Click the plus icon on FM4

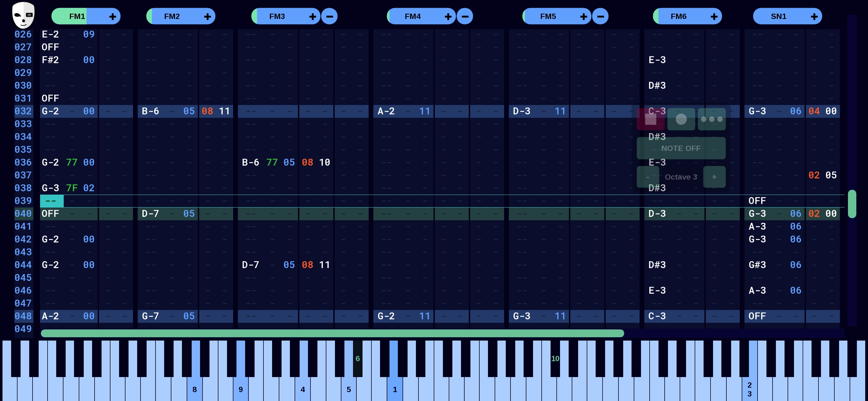[x=448, y=16]
